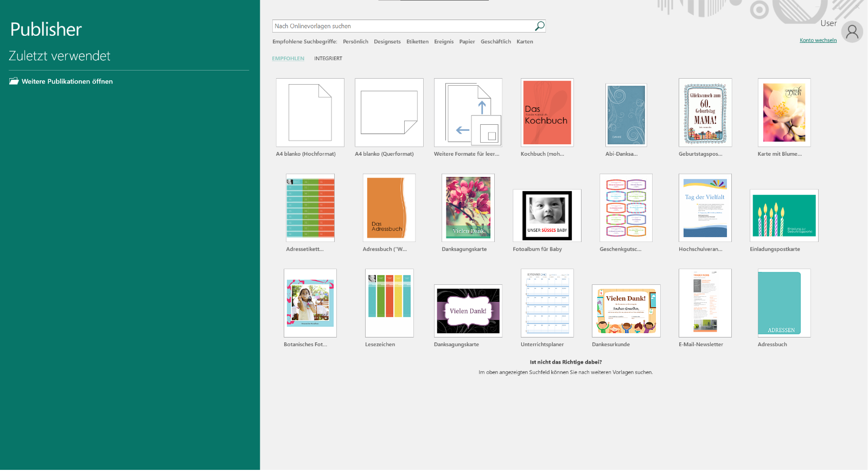The image size is (868, 471).
Task: Select suggested search term Etiketten
Action: [x=417, y=42]
